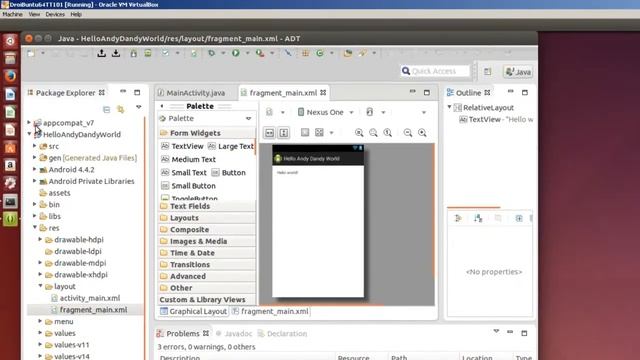
Task: Toggle fill height layout button
Action: [x=284, y=133]
